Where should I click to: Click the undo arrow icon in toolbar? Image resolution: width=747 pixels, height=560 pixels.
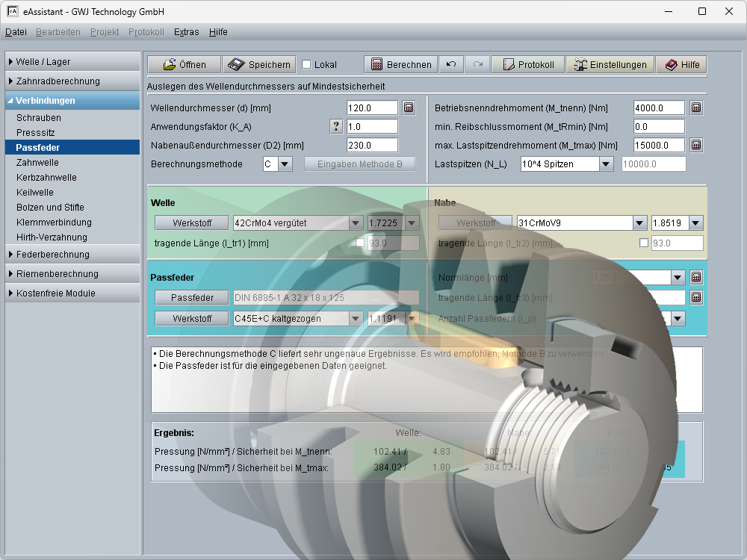[450, 65]
